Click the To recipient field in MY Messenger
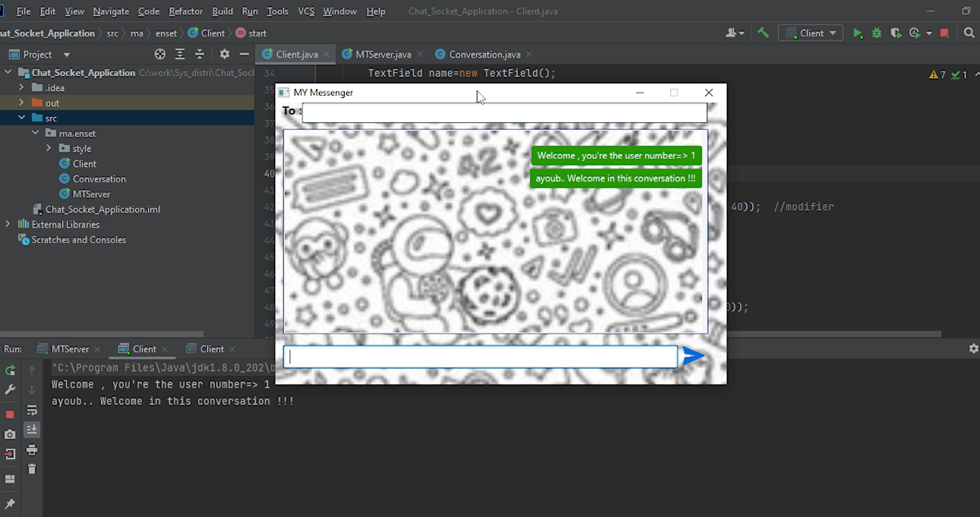The width and height of the screenshot is (980, 517). point(504,111)
